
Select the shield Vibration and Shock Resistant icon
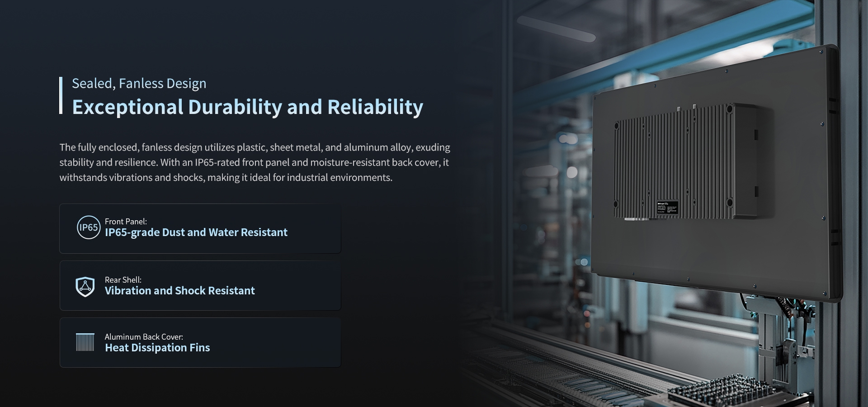click(85, 286)
